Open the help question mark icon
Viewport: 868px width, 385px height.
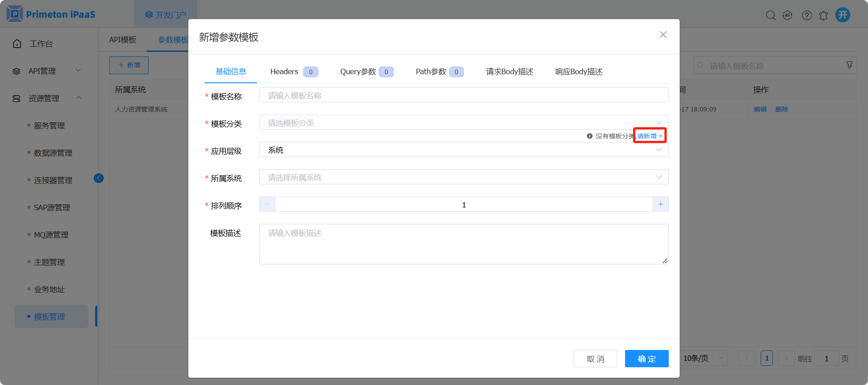[807, 15]
